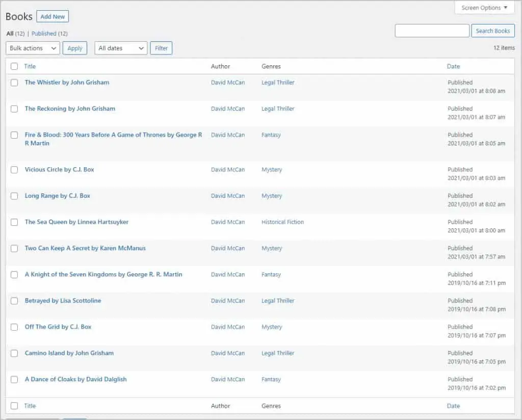
Task: Click the Filter button
Action: coord(161,48)
